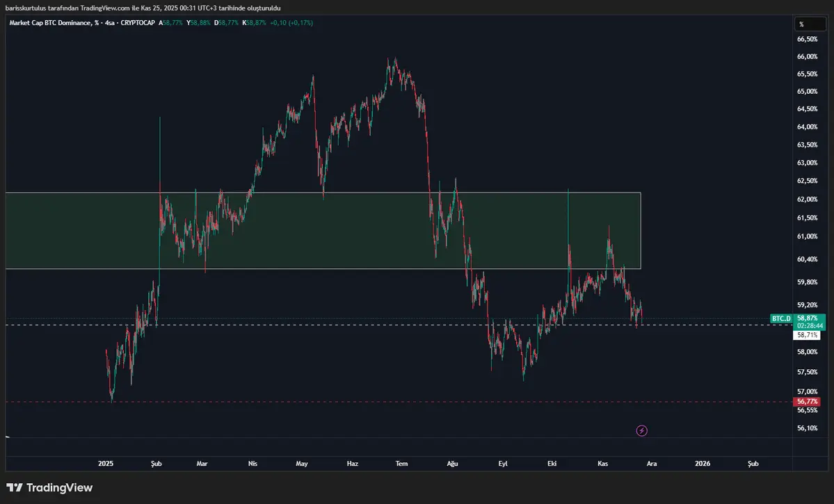Click the purple lightning bolt events icon
The image size is (834, 504).
pyautogui.click(x=641, y=430)
